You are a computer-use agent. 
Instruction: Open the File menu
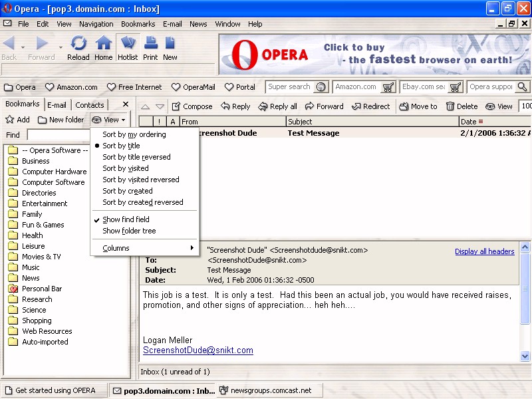pyautogui.click(x=23, y=24)
